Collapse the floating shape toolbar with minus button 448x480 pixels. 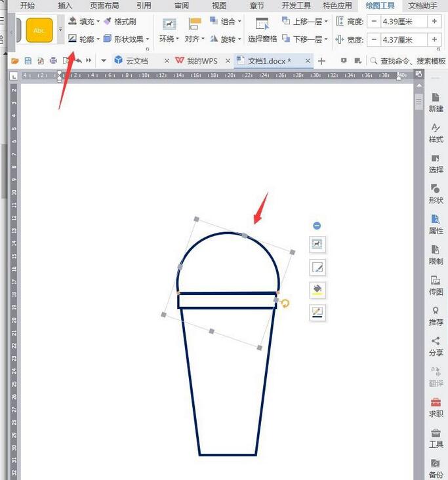(317, 226)
